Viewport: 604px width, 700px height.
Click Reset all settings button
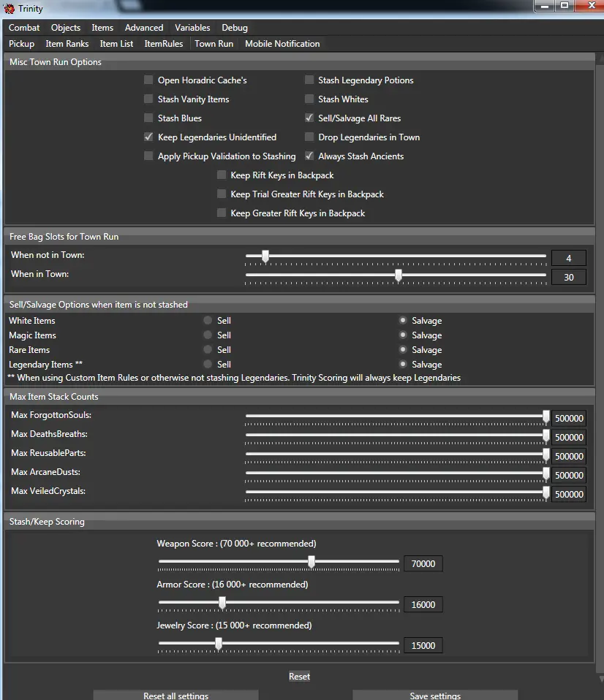[175, 695]
